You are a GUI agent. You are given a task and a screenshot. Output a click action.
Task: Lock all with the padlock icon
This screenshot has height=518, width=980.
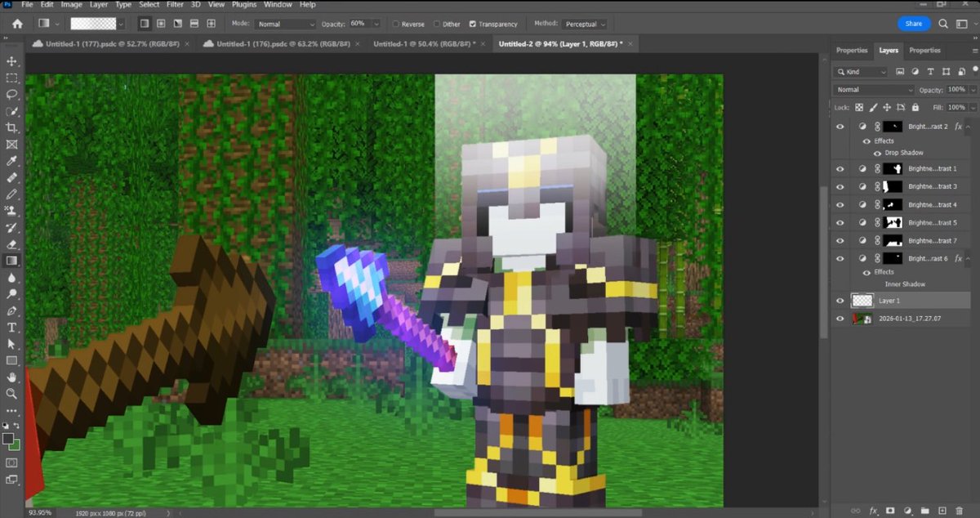coord(916,107)
